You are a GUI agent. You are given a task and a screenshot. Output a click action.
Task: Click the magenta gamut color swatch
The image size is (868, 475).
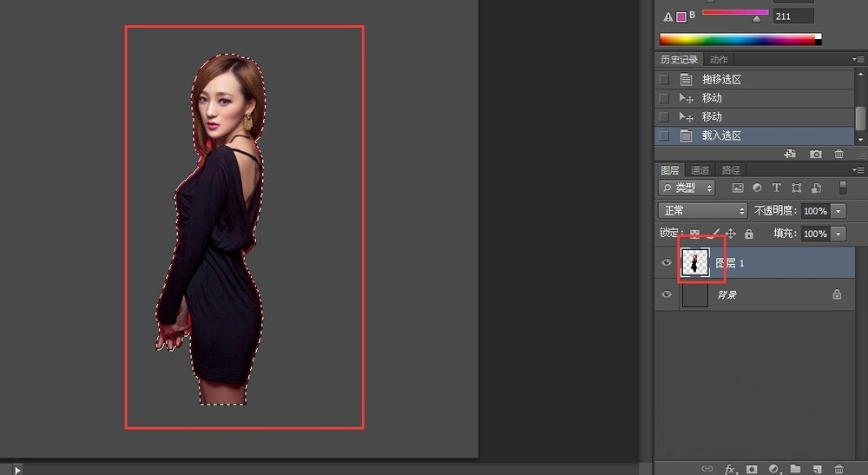click(x=681, y=17)
